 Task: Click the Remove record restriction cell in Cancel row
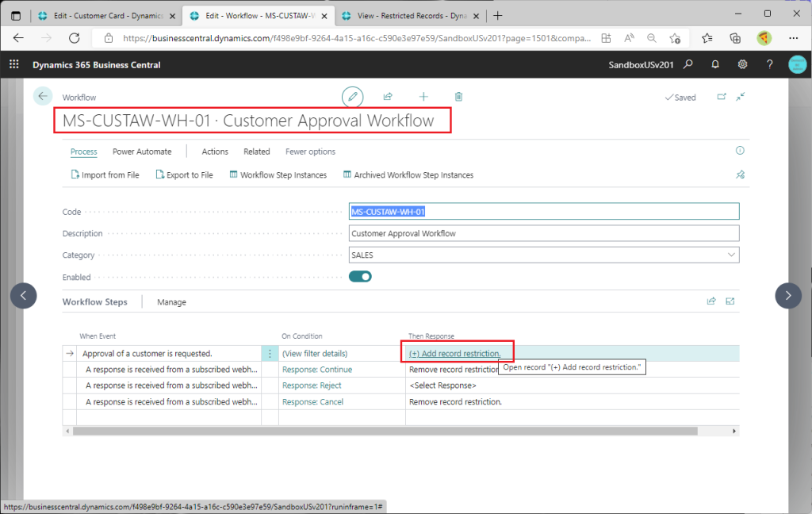[455, 401]
